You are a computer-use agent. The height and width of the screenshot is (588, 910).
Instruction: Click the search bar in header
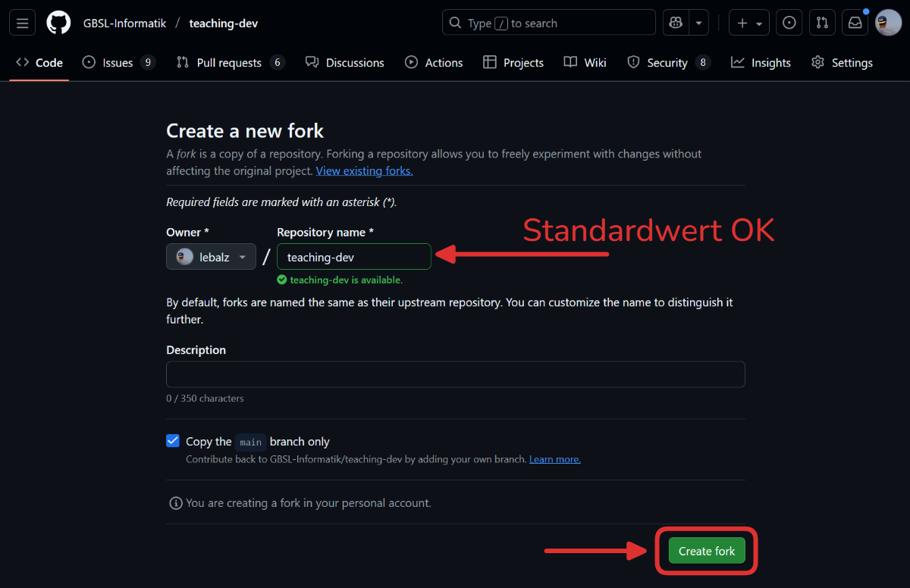[x=548, y=23]
